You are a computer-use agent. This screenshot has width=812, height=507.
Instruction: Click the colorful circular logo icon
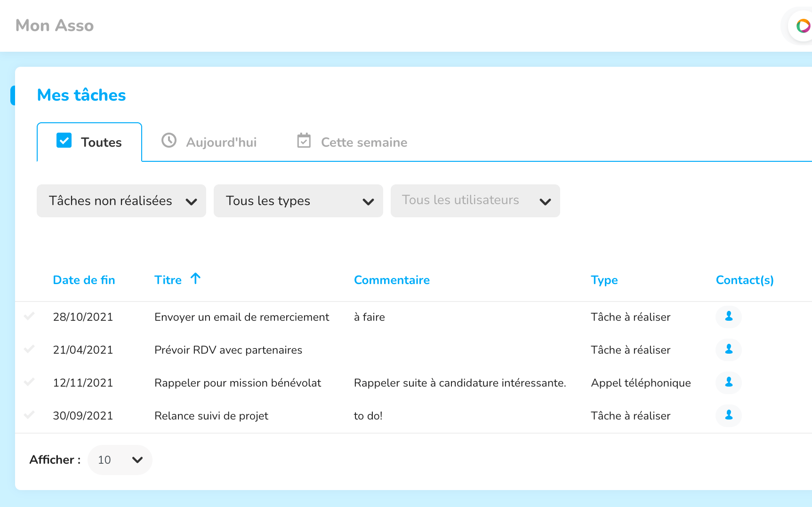[803, 26]
